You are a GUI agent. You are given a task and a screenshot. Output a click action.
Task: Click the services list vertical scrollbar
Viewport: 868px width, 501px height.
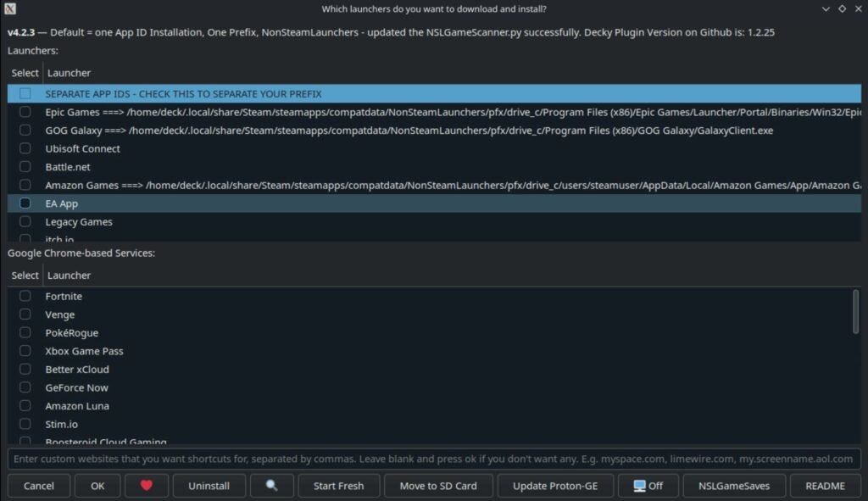856,312
